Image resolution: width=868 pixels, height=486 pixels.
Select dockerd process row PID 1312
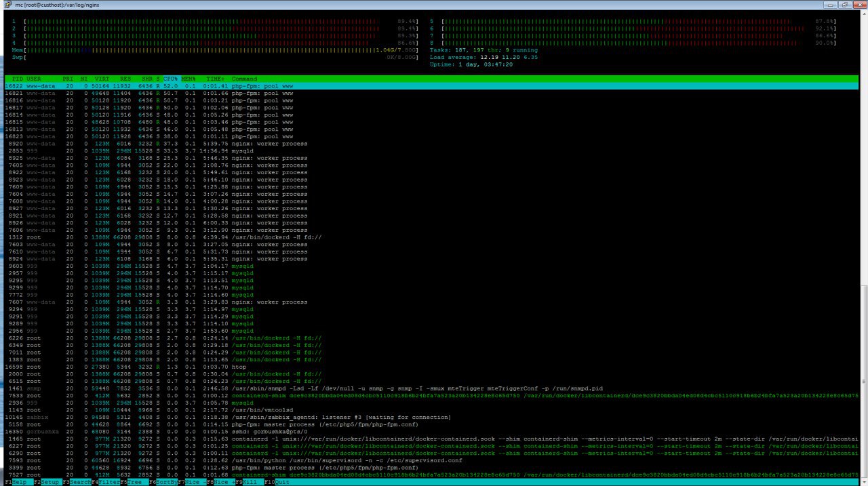[x=431, y=237]
